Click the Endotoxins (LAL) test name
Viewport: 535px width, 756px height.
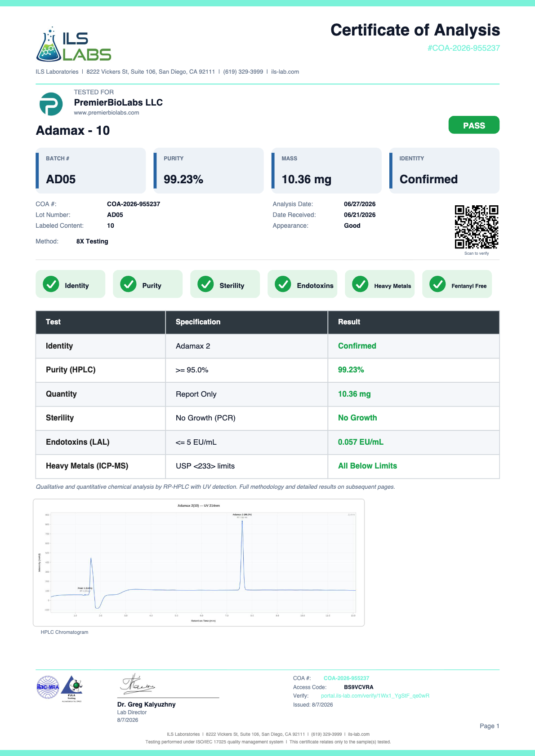point(77,442)
